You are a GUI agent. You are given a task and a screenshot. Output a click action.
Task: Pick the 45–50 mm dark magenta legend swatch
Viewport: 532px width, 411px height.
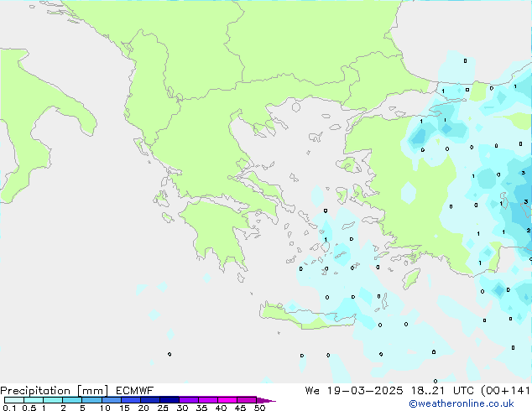click(x=247, y=400)
